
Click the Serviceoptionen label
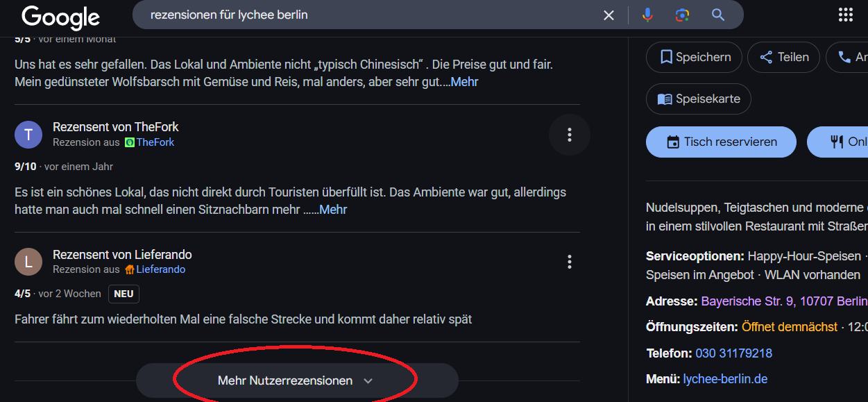(x=695, y=256)
